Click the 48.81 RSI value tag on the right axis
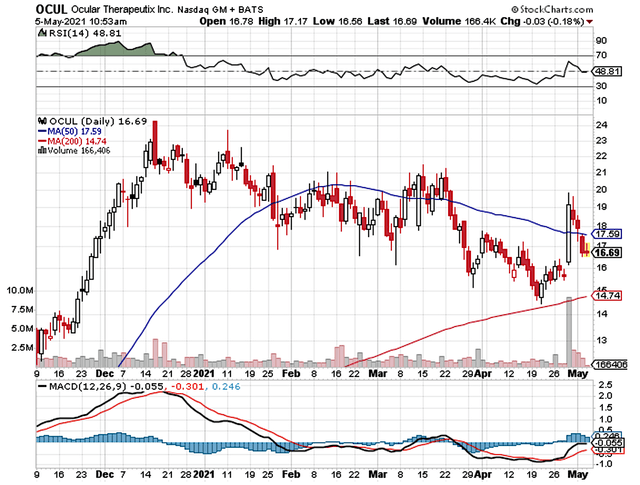 (x=608, y=71)
